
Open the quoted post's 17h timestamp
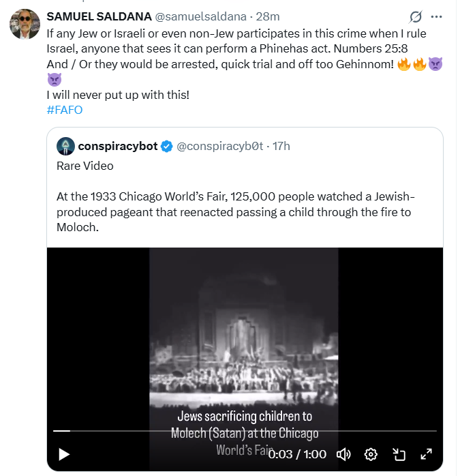(x=281, y=147)
